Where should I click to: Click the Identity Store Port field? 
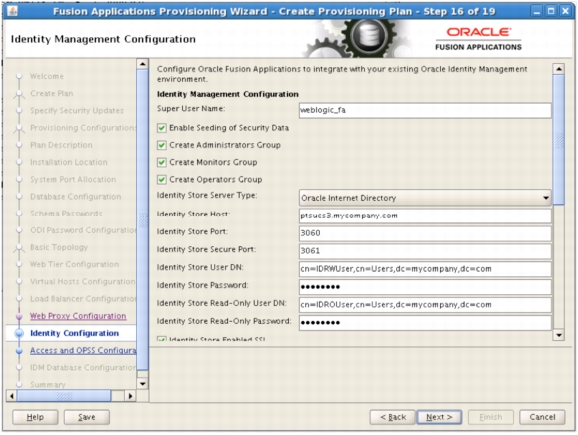pos(425,233)
